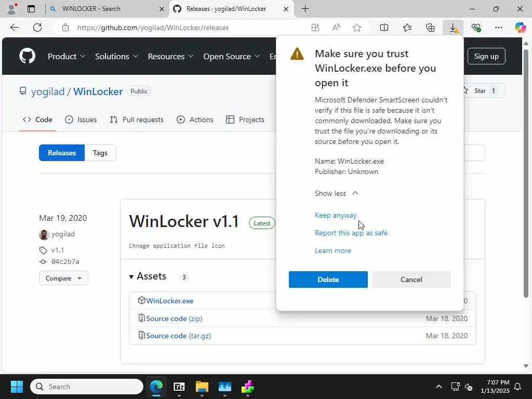Switch to the Actions tab

point(195,119)
